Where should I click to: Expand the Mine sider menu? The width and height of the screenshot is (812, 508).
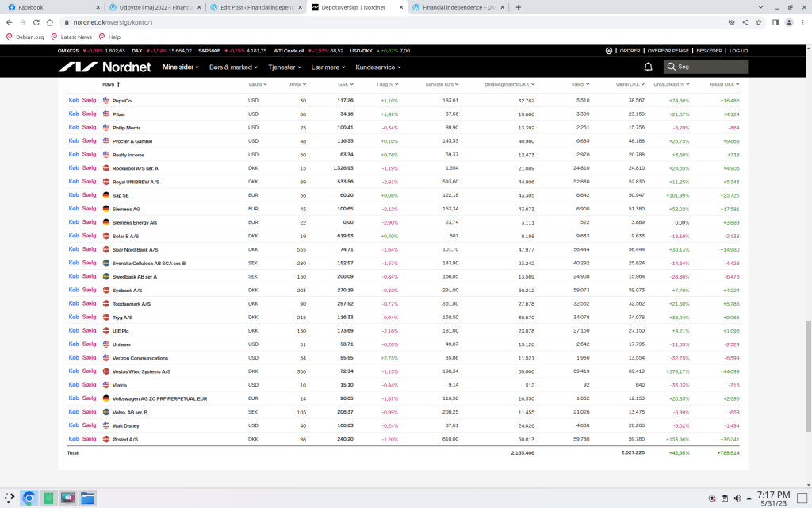point(180,67)
